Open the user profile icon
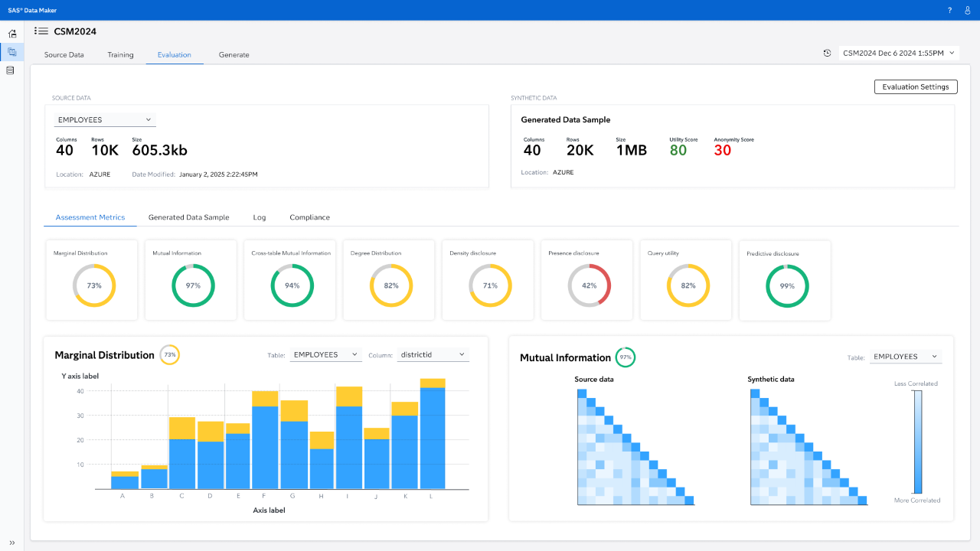The width and height of the screenshot is (980, 551). coord(967,10)
